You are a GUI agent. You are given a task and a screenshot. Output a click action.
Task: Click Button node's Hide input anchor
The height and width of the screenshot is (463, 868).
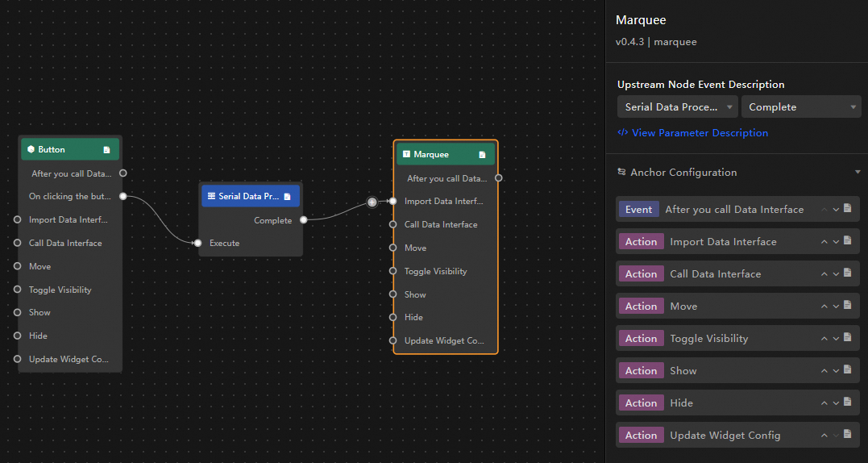coord(17,336)
